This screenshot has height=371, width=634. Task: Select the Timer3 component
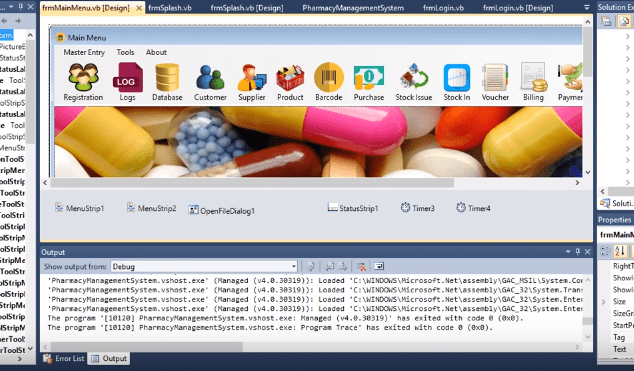[418, 208]
